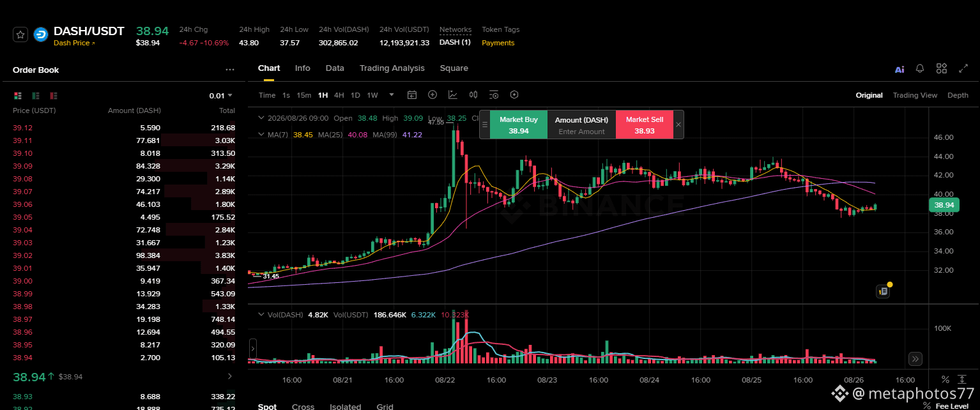Show buy orders only in order book
Viewport: 980px width, 410px height.
(x=36, y=96)
